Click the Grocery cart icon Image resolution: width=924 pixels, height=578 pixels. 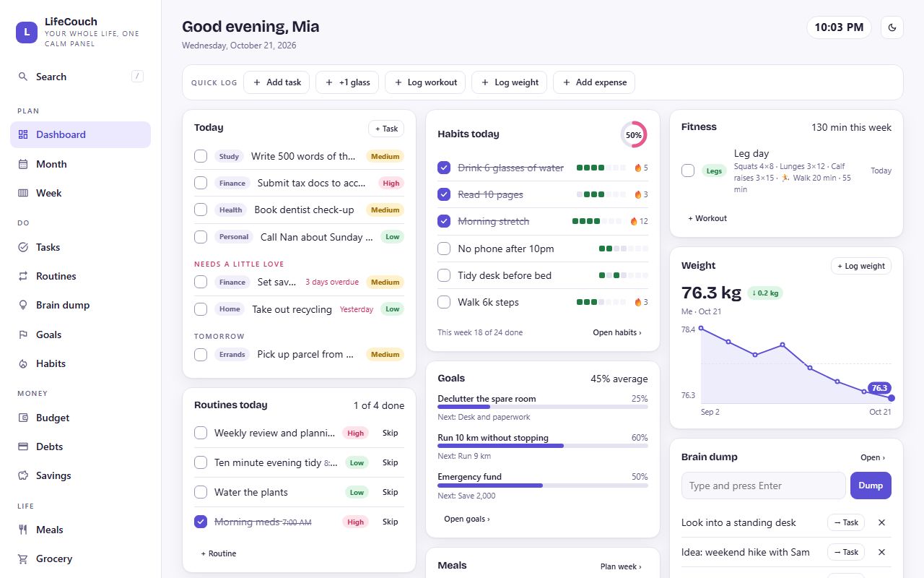23,558
